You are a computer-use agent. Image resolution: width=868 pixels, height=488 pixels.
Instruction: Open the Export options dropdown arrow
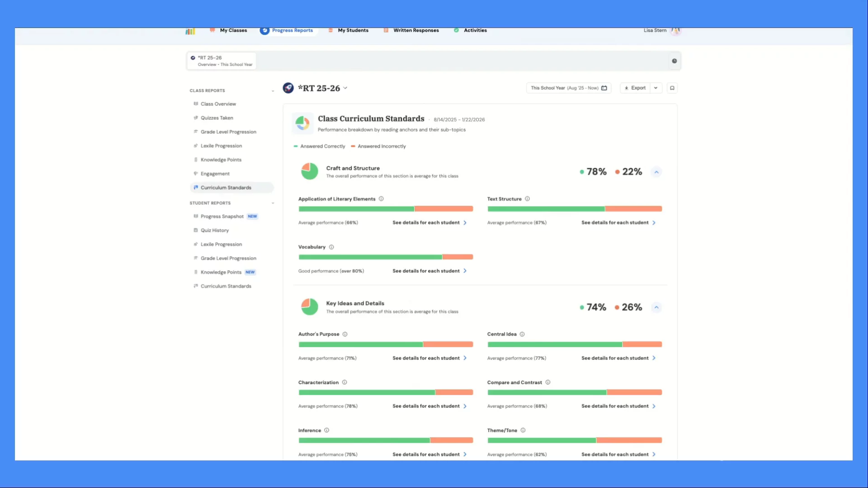pos(656,88)
